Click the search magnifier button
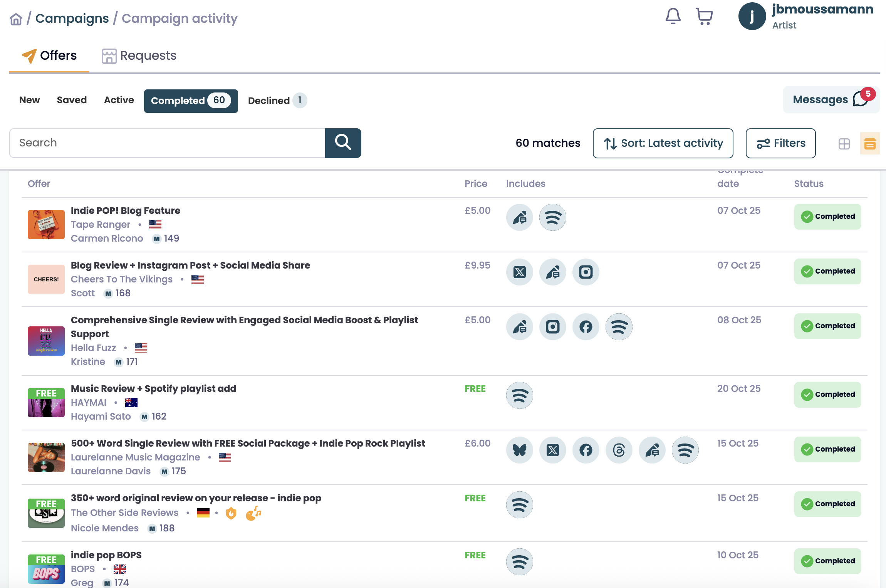The height and width of the screenshot is (588, 886). 343,143
